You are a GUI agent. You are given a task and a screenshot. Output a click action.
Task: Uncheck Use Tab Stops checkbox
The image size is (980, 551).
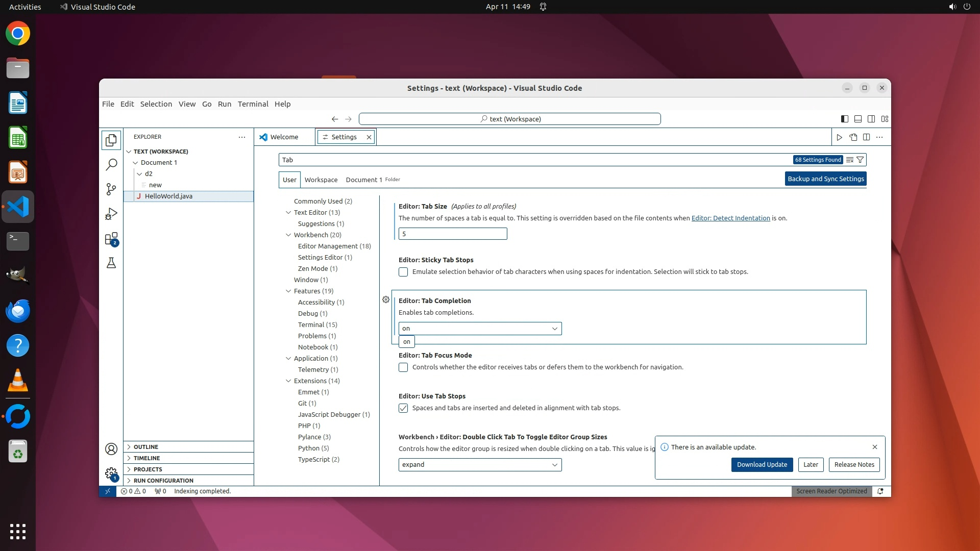coord(403,408)
